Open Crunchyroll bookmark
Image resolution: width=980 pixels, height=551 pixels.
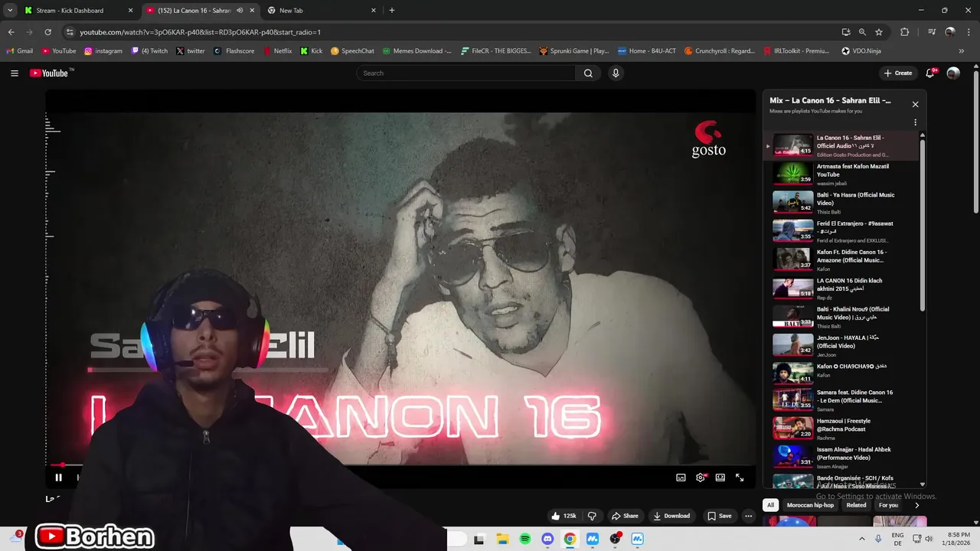click(x=720, y=51)
